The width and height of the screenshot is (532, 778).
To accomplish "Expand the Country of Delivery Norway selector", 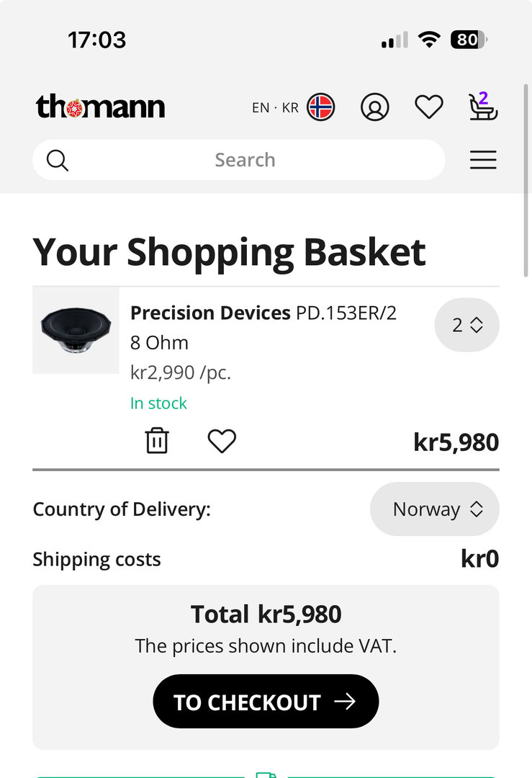I will [x=434, y=509].
